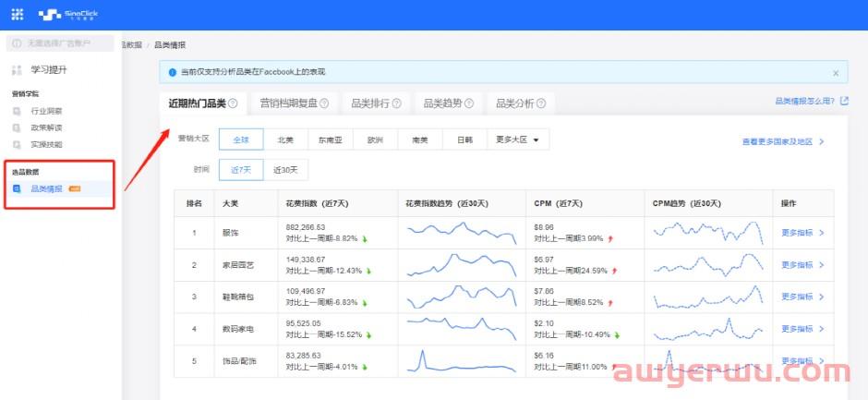
Task: Click help icon beside 品类分析 tab
Action: pos(540,104)
